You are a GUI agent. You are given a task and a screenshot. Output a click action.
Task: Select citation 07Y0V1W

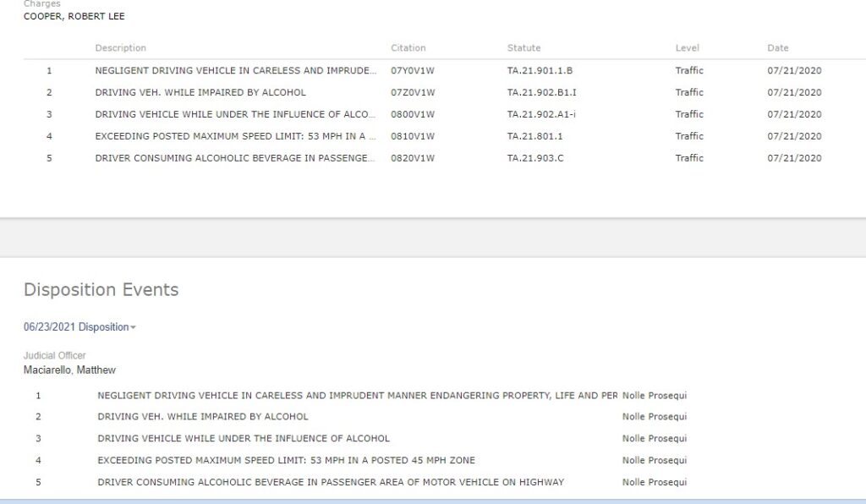[x=413, y=71]
